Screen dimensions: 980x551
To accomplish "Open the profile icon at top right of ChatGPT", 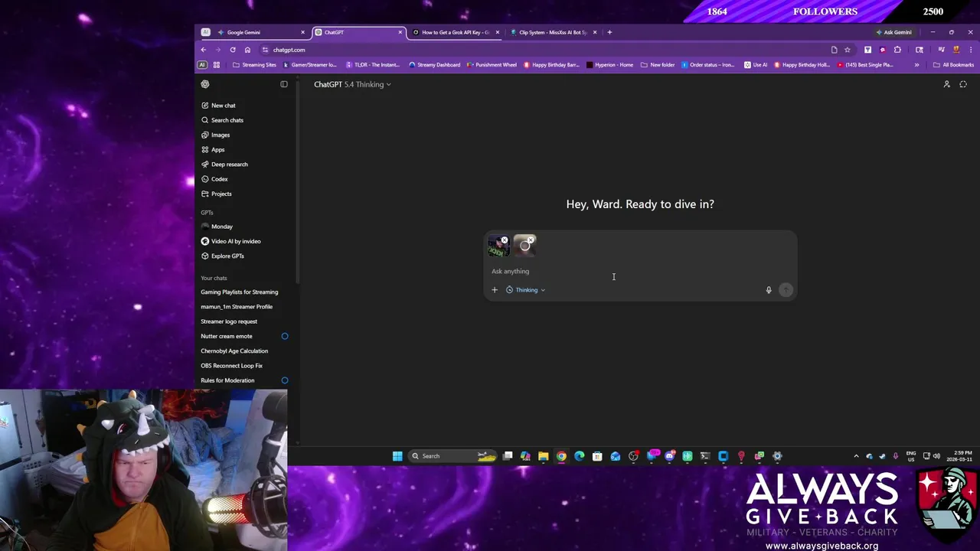I will [x=946, y=84].
